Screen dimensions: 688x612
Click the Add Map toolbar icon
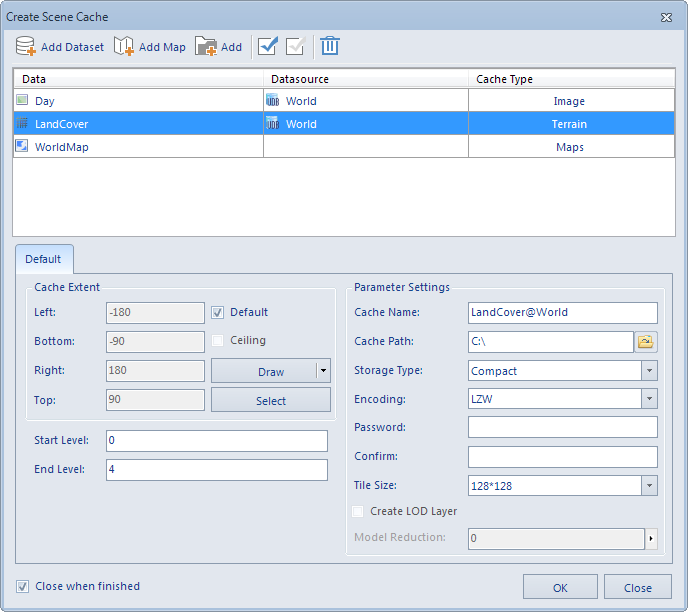pos(124,46)
